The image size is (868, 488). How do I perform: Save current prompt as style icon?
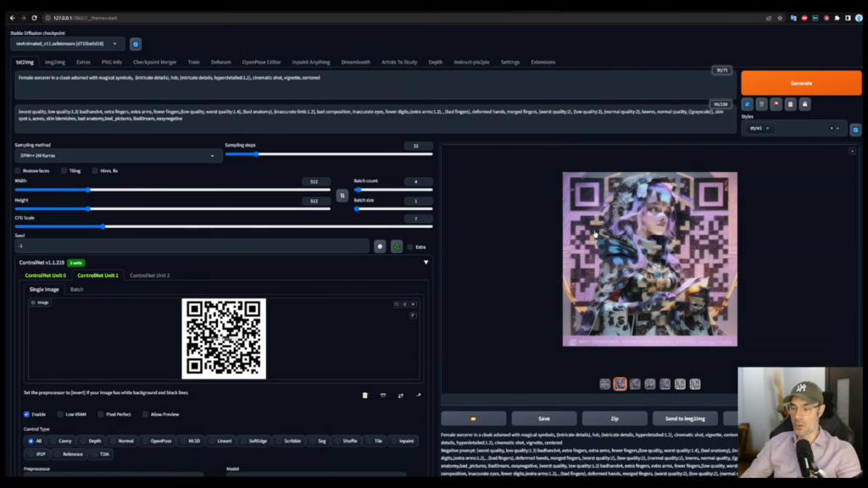tap(805, 104)
